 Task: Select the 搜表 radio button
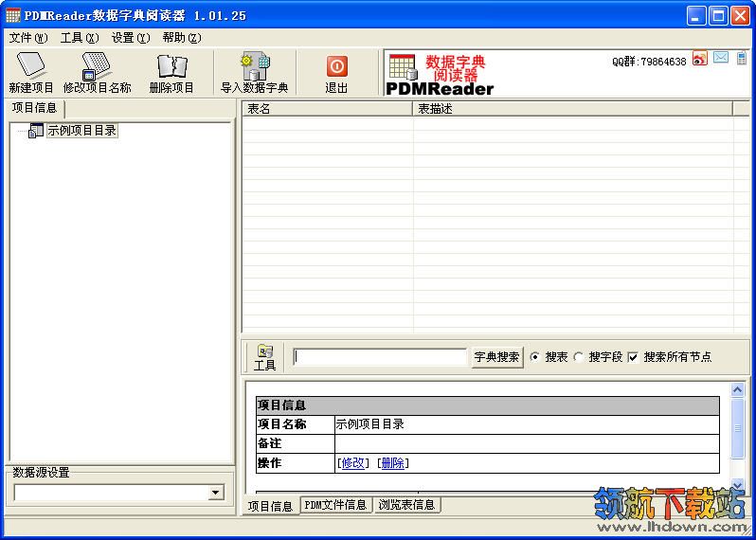534,357
